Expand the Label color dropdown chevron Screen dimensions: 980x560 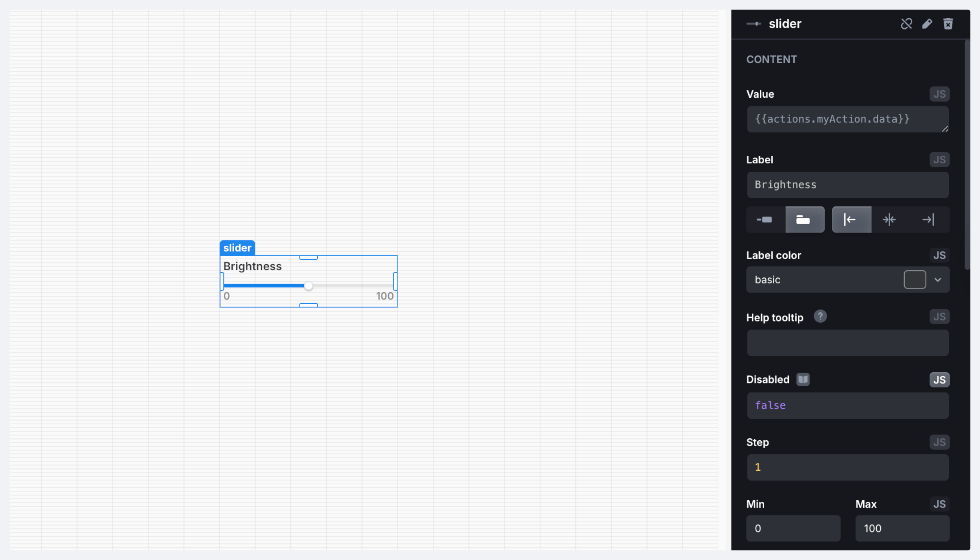[x=938, y=279]
